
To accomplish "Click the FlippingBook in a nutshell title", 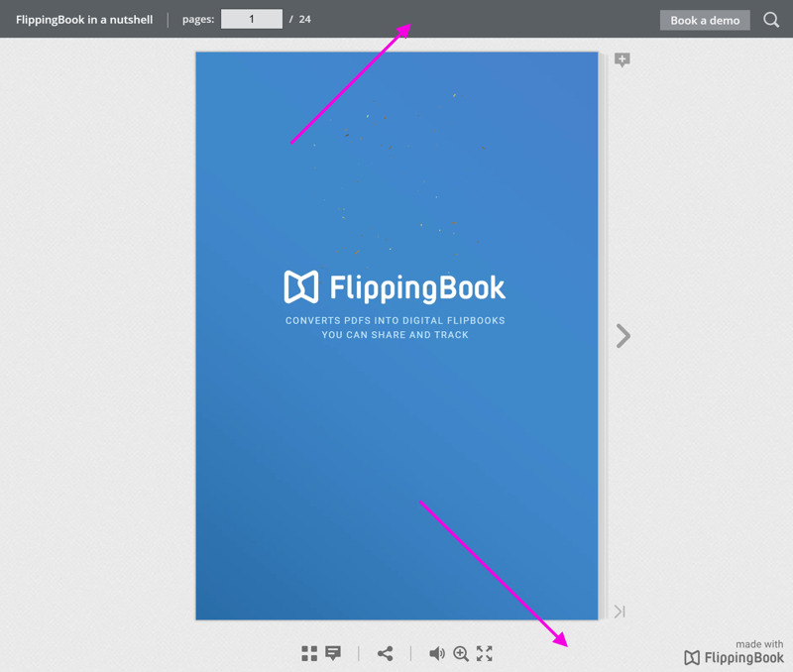I will 84,20.
